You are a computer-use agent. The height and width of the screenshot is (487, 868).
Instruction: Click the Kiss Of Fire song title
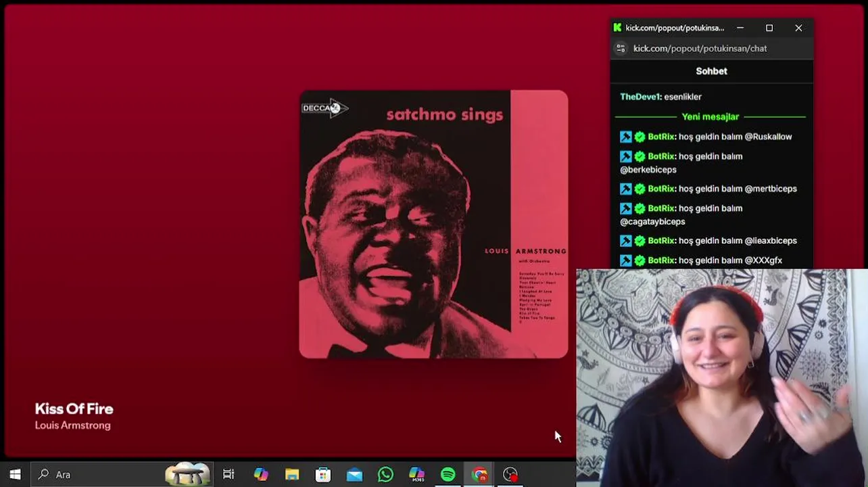click(74, 409)
